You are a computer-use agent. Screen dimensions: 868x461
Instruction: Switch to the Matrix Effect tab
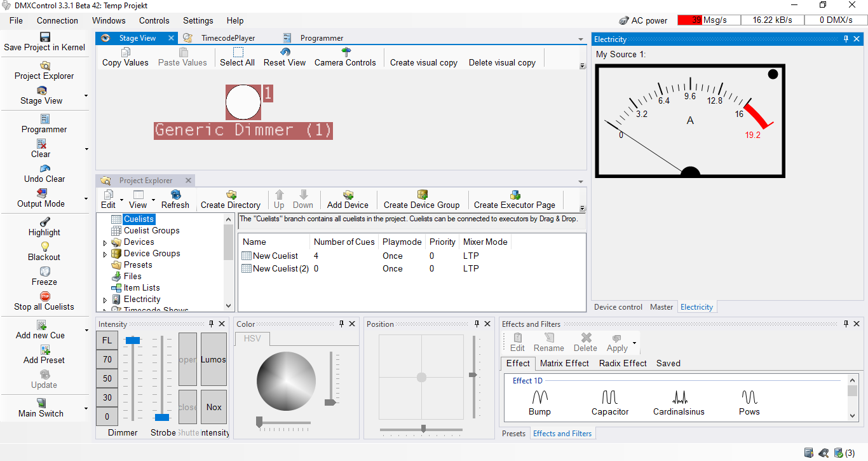[x=564, y=363]
